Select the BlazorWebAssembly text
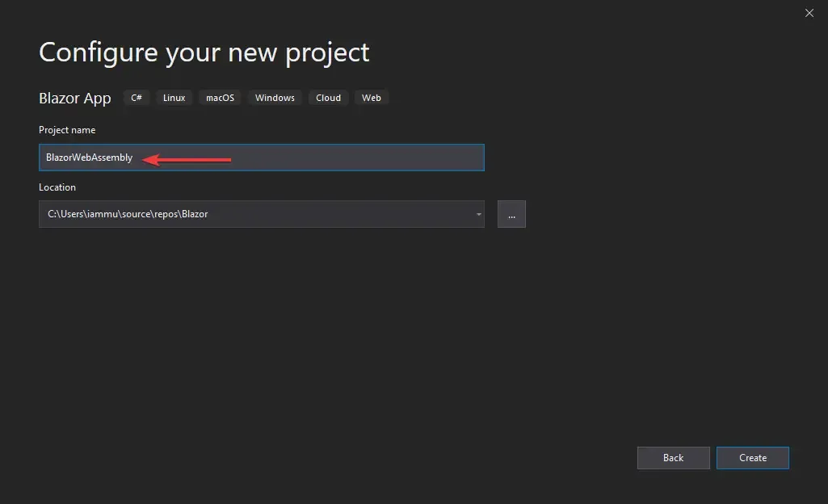The image size is (828, 504). pos(89,157)
